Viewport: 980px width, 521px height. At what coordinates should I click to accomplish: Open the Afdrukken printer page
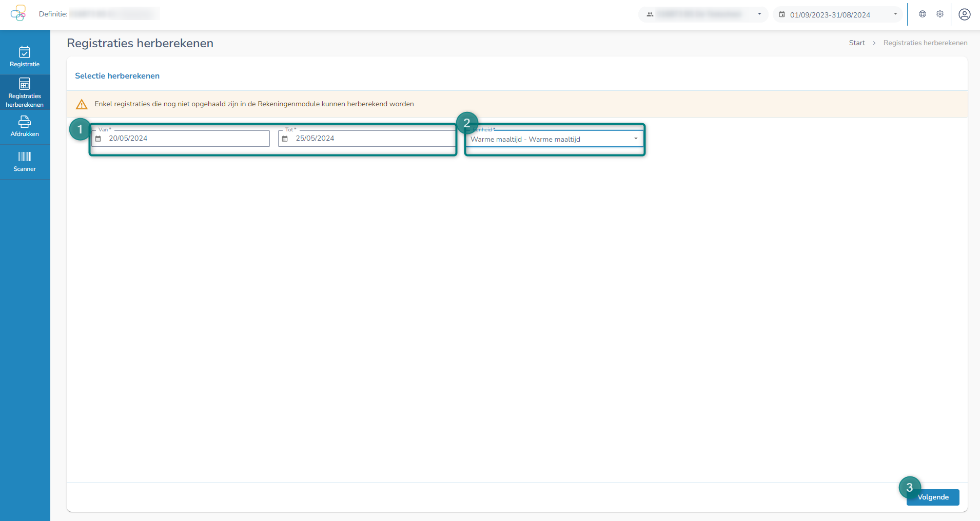tap(25, 126)
